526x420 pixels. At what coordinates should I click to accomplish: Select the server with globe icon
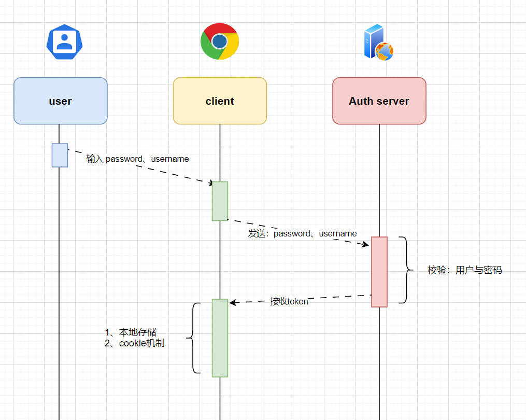[x=378, y=43]
